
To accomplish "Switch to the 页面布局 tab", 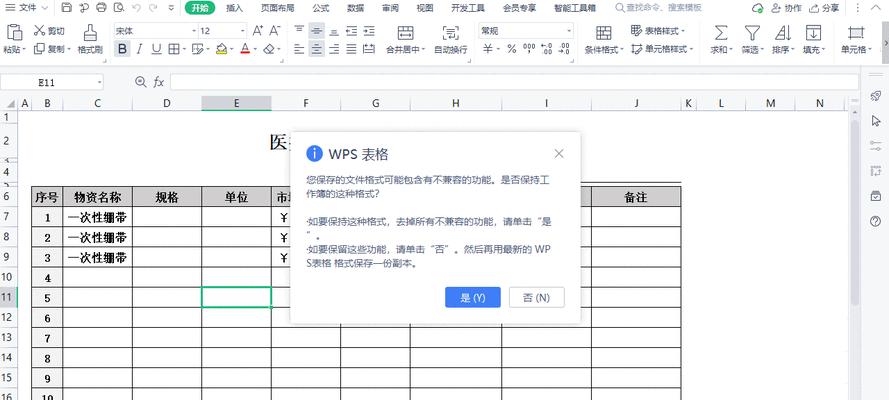I will click(277, 8).
